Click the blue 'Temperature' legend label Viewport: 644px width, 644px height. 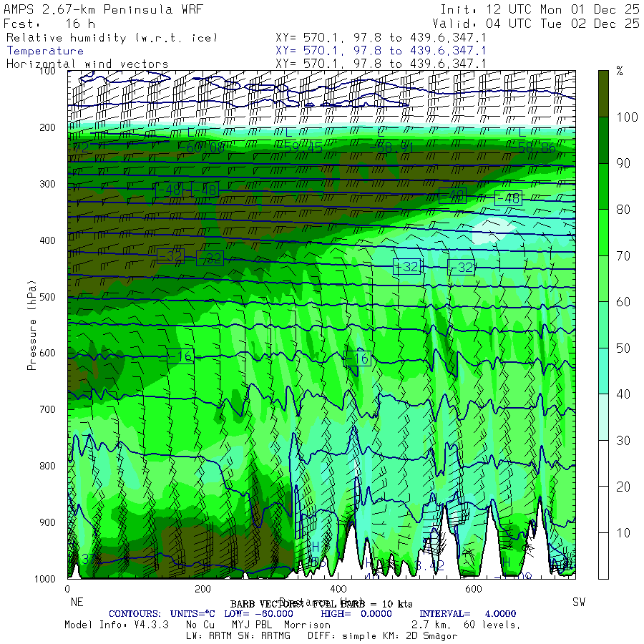click(45, 51)
